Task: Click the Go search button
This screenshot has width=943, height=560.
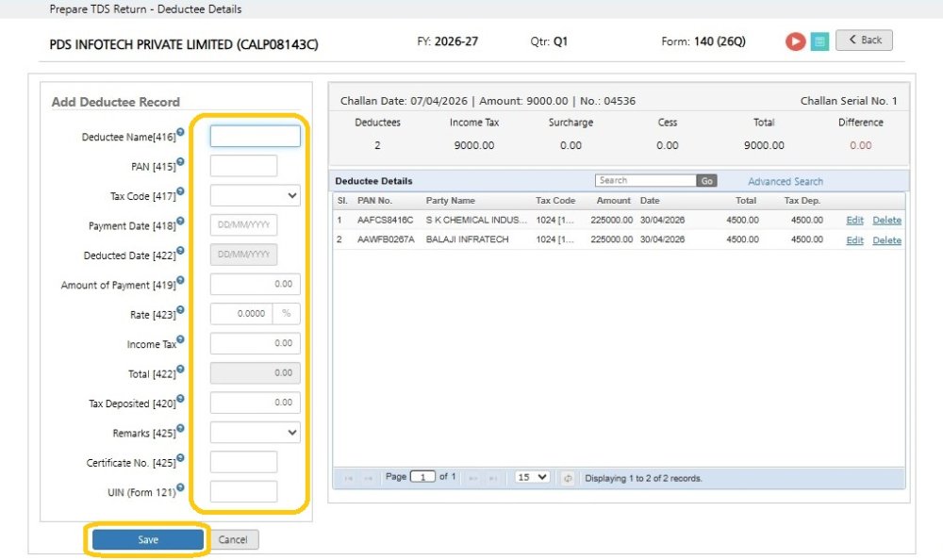Action: (706, 180)
